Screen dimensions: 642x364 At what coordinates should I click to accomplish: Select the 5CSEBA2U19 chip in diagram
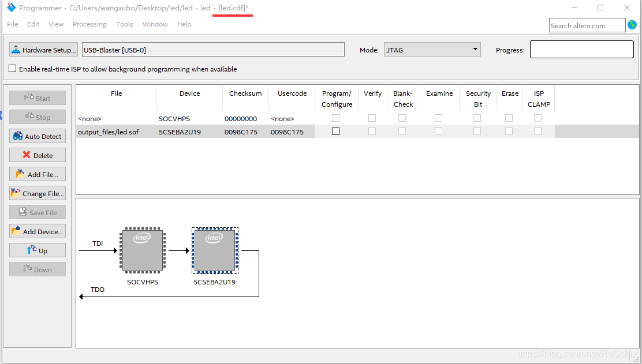click(215, 250)
